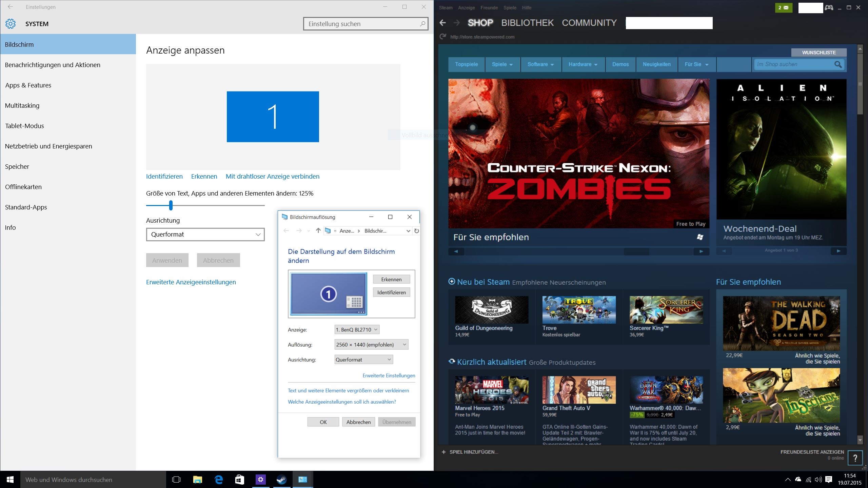This screenshot has height=488, width=868.
Task: Click the shop search magnifier icon
Action: pyautogui.click(x=838, y=64)
